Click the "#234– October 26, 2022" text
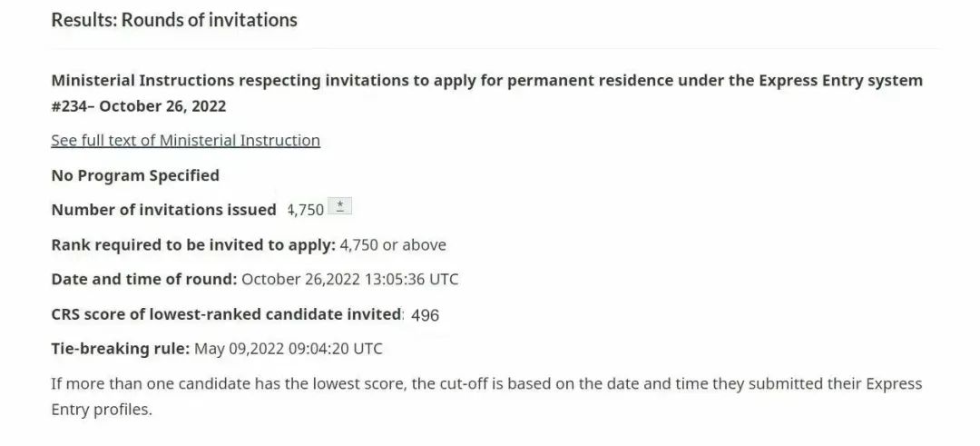Viewport: 980px width, 446px height. pyautogui.click(x=139, y=105)
